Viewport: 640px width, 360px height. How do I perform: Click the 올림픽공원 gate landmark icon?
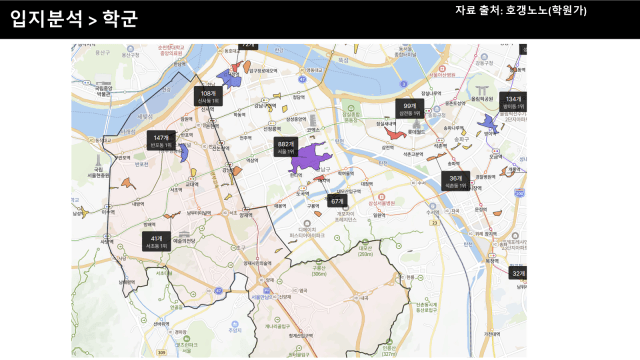click(482, 91)
